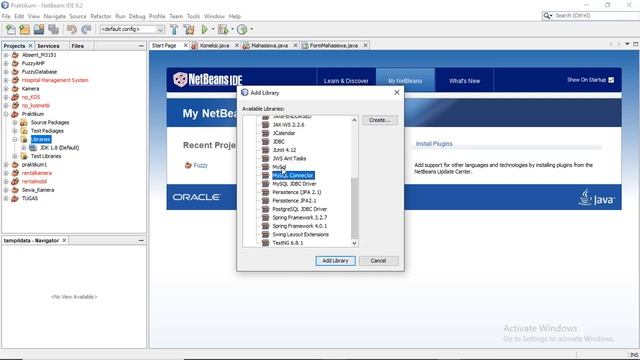
Task: Expand the Absent_M3151 project node
Action: (6, 55)
